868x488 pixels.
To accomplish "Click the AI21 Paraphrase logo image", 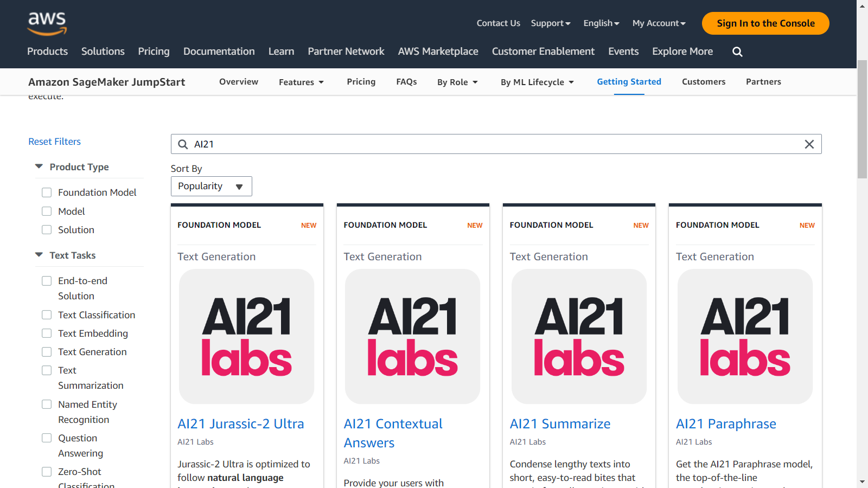I will [x=745, y=336].
